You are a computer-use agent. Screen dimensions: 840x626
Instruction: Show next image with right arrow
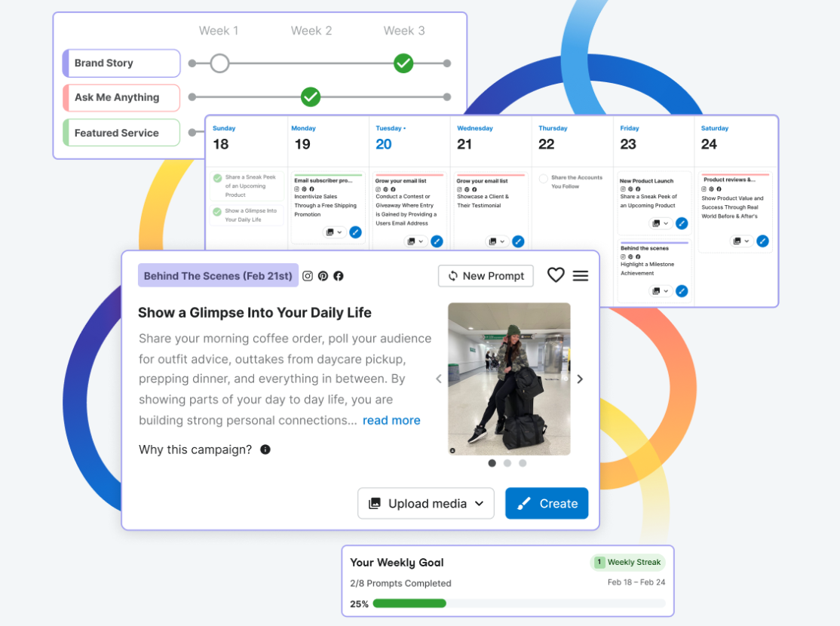coord(580,379)
